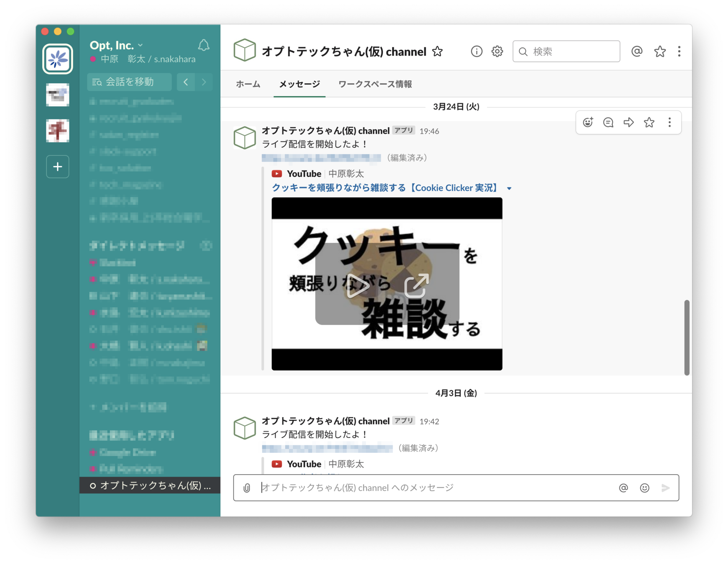Click the channel cube icon in header
This screenshot has width=728, height=564.
click(x=244, y=51)
